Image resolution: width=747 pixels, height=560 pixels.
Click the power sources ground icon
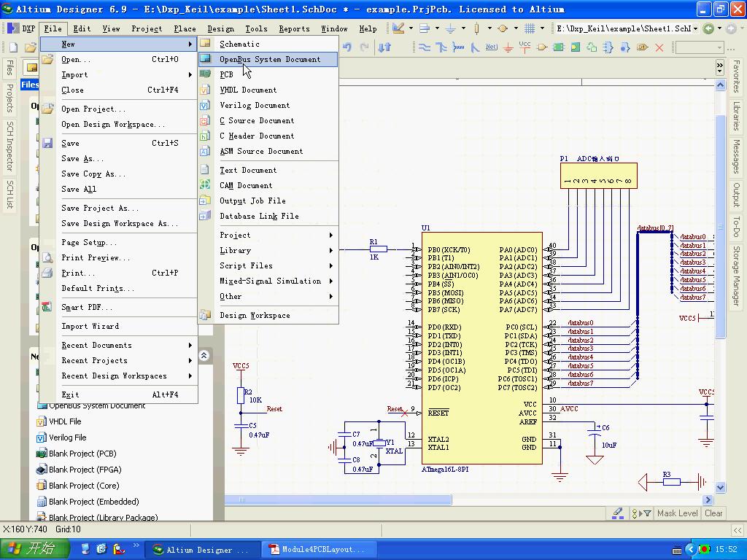(x=451, y=28)
